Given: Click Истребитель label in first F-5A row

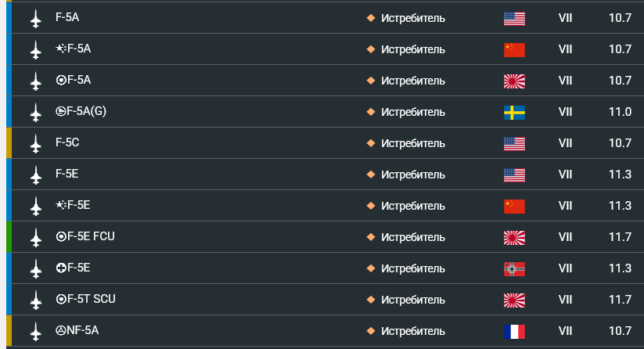Looking at the screenshot, I should [412, 18].
